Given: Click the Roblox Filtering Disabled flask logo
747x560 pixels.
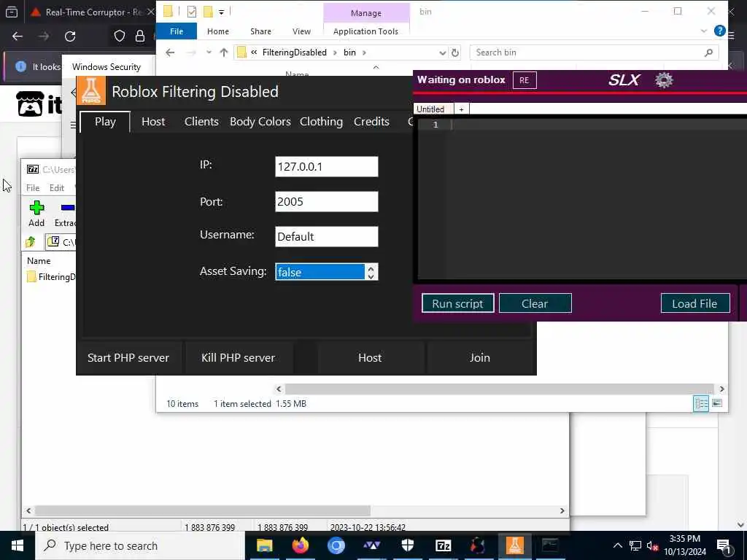Looking at the screenshot, I should tap(91, 90).
